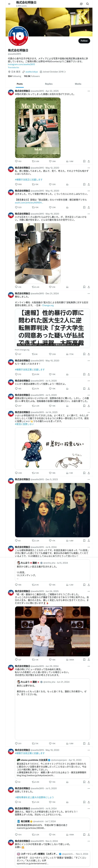Open more options on Apr 22, 2025 post
Image resolution: width=98 pixels, height=868 pixels.
point(89,91)
